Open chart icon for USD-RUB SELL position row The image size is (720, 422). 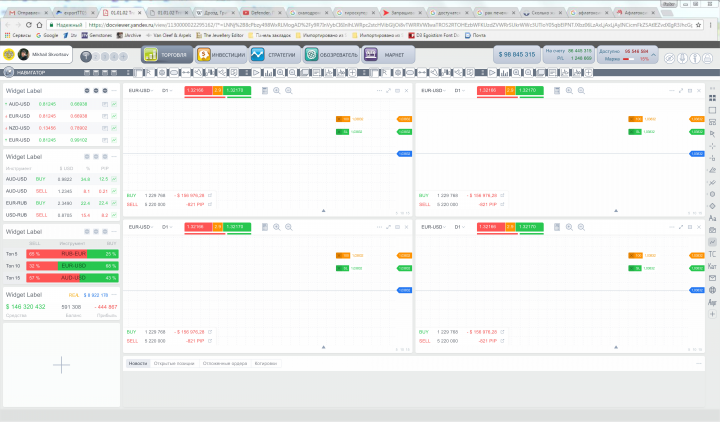click(x=114, y=215)
